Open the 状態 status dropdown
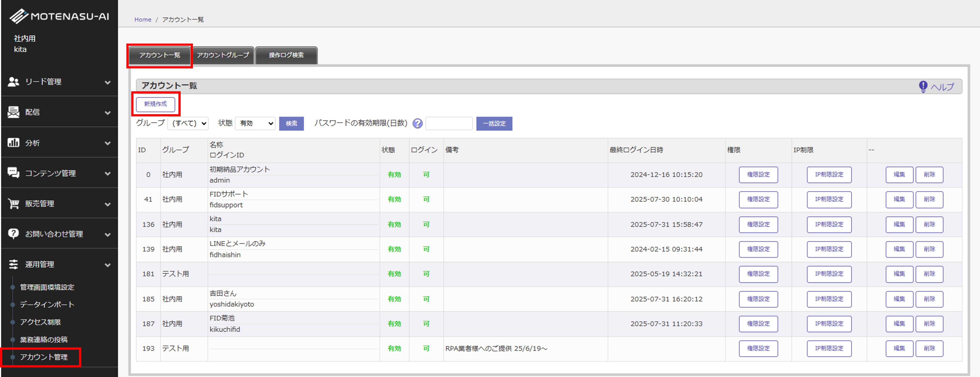The width and height of the screenshot is (980, 377). coord(255,124)
